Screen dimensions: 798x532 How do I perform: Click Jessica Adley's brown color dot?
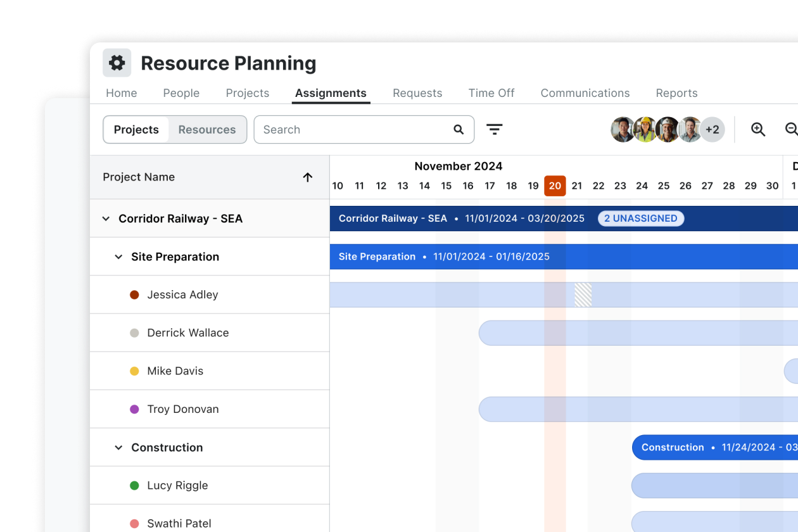[x=134, y=294]
